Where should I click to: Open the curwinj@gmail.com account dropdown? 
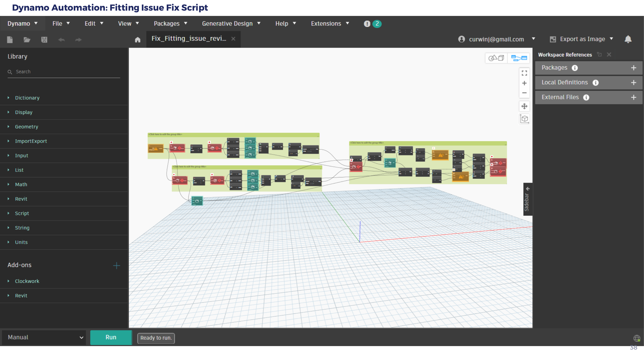point(533,39)
